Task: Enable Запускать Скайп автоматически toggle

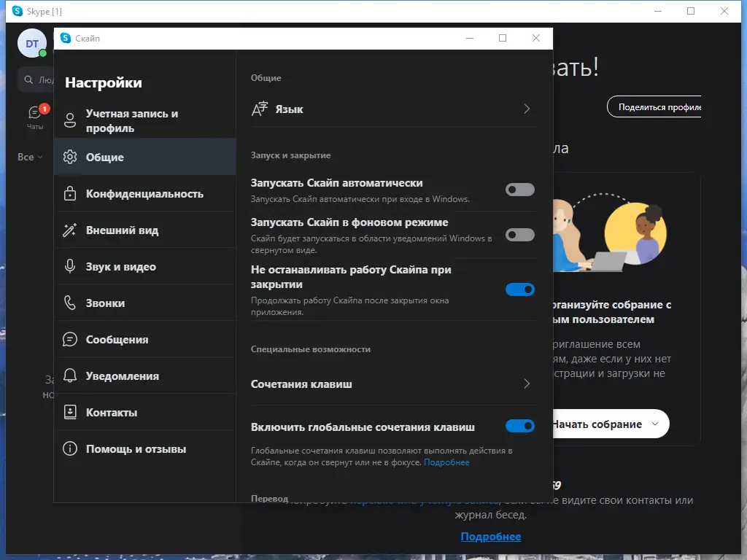Action: pyautogui.click(x=519, y=190)
